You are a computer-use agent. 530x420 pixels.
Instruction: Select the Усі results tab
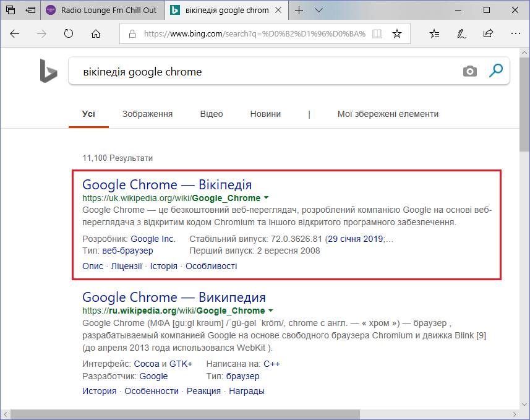pos(88,114)
